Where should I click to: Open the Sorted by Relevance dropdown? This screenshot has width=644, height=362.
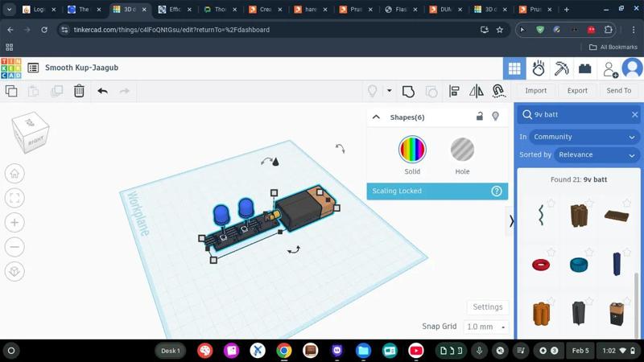(596, 154)
